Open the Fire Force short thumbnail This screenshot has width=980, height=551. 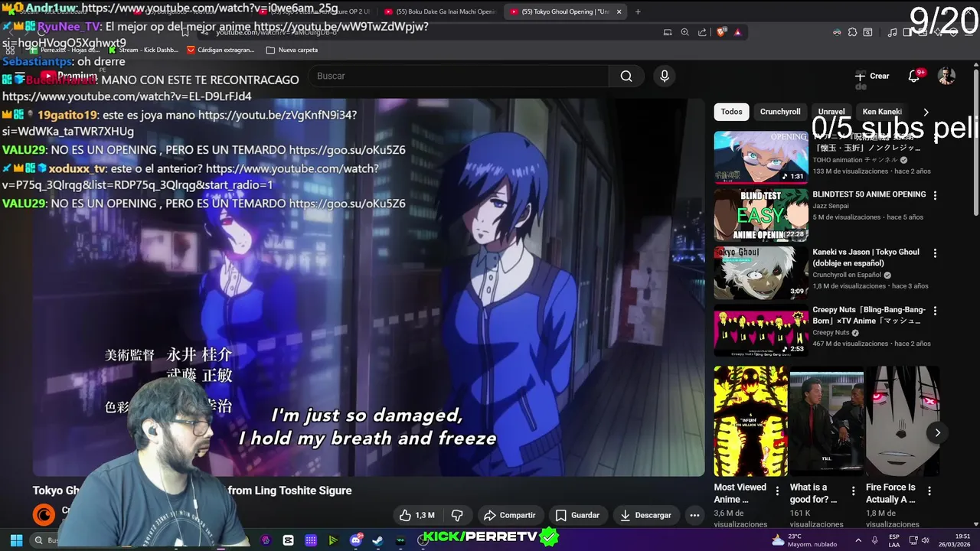coord(903,421)
